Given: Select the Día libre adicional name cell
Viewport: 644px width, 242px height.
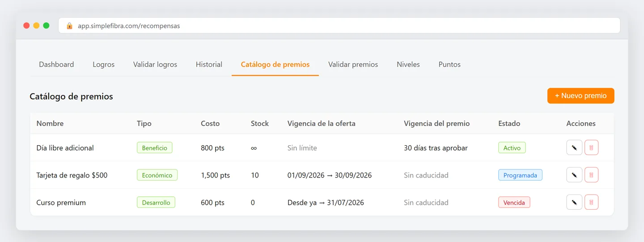Looking at the screenshot, I should point(65,148).
